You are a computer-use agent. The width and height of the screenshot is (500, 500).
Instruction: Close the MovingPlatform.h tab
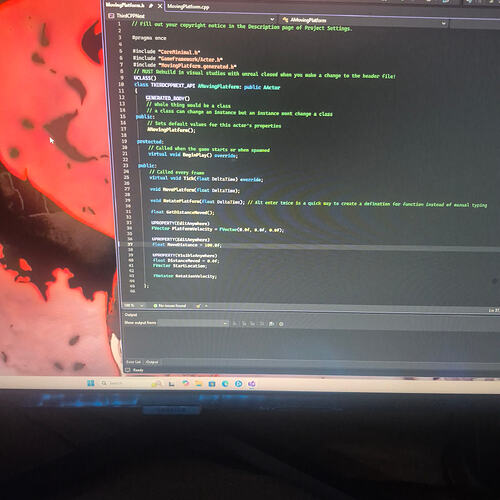pyautogui.click(x=160, y=6)
